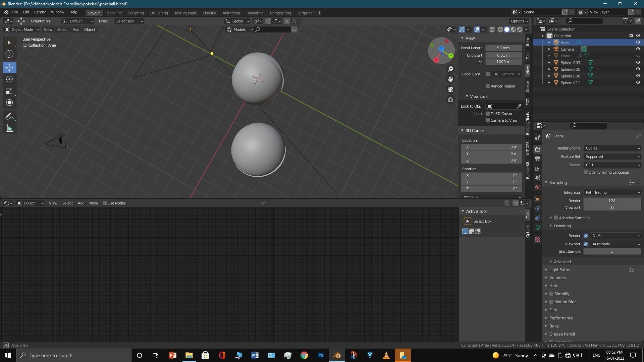This screenshot has width=644, height=362.
Task: Open Object properties tab icon
Action: tap(538, 199)
